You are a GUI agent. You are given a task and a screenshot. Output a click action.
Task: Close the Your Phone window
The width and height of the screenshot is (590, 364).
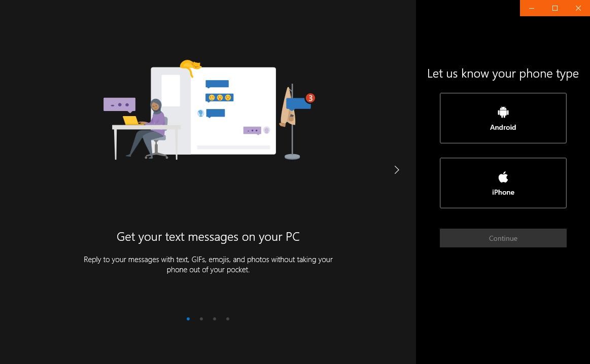click(578, 8)
